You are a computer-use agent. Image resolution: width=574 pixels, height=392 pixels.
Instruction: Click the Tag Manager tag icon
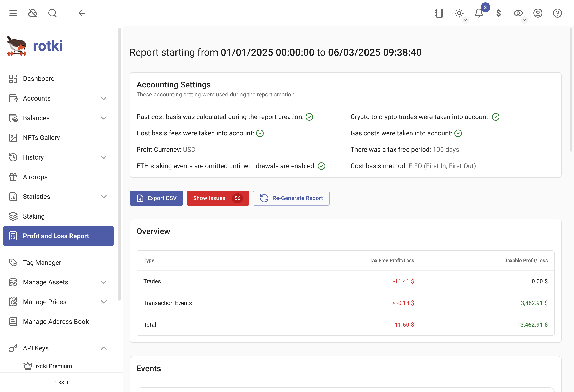point(13,263)
